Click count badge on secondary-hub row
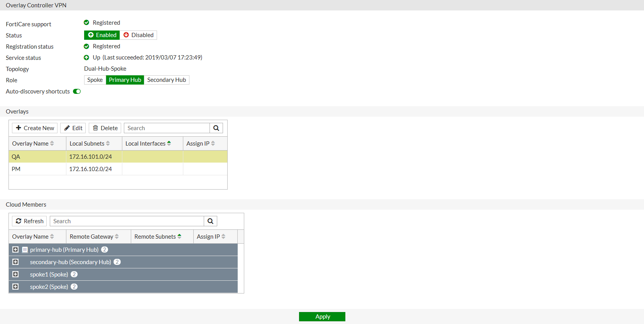The height and width of the screenshot is (324, 644). (x=117, y=262)
